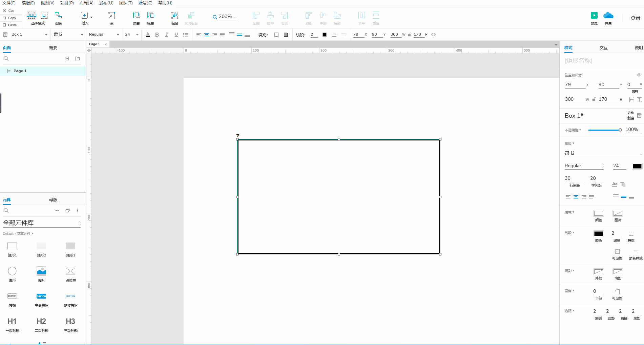
Task: Click the Preview (预览) play icon
Action: point(594,16)
